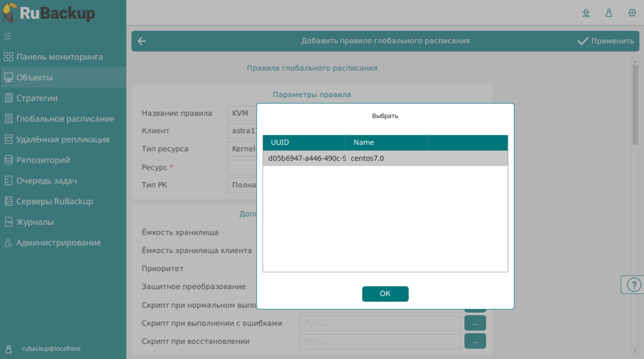This screenshot has width=644, height=359.
Task: Open the upload icon in top bar
Action: point(586,13)
